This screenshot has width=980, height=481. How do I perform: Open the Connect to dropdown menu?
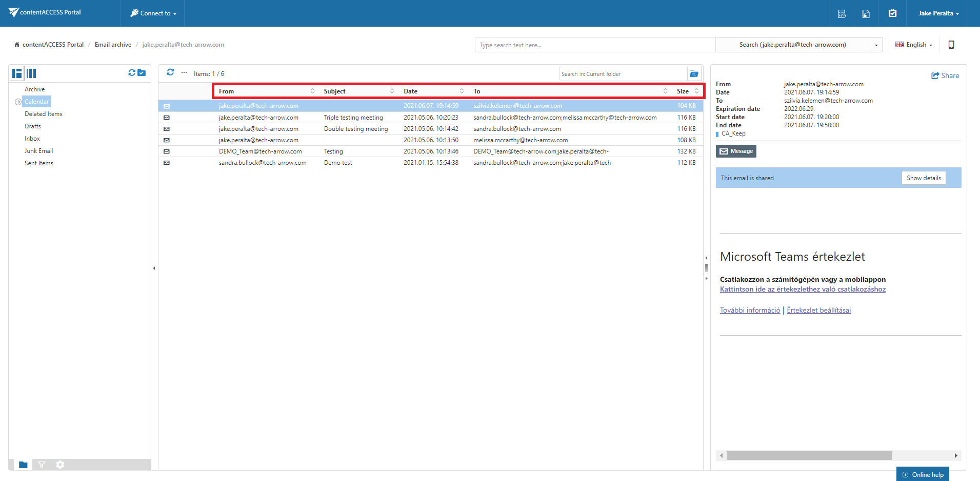tap(153, 13)
